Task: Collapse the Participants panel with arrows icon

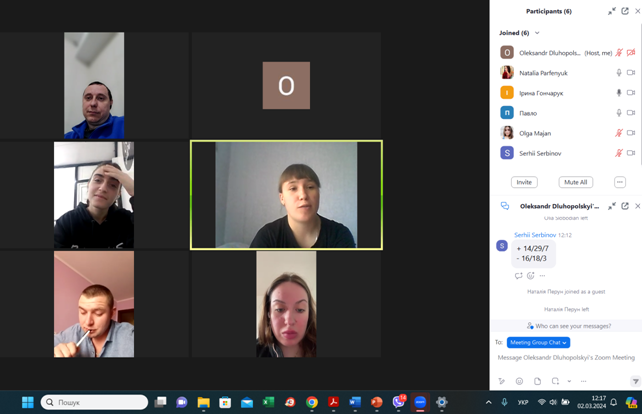Action: coord(611,11)
